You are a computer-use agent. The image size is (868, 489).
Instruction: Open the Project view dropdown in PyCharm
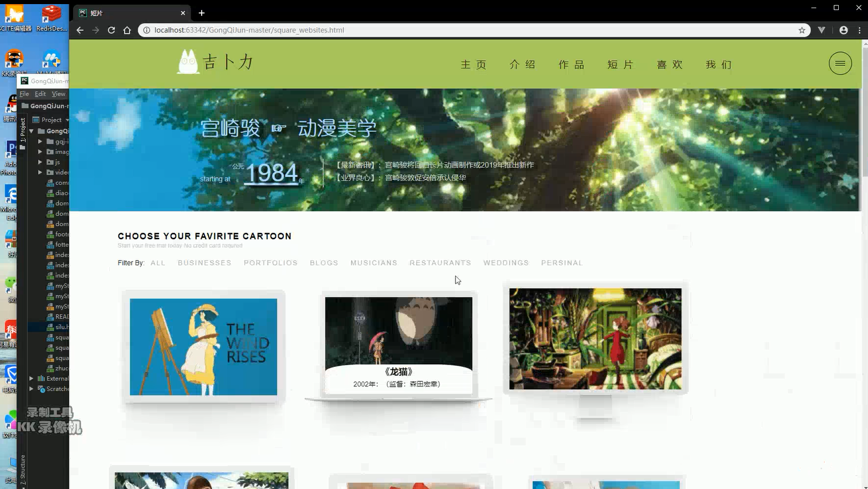(51, 120)
